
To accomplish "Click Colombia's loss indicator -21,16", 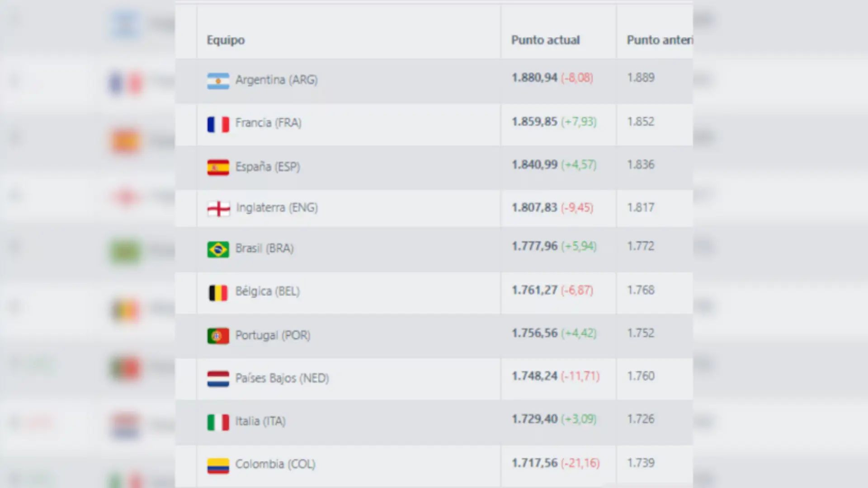I will tap(582, 463).
